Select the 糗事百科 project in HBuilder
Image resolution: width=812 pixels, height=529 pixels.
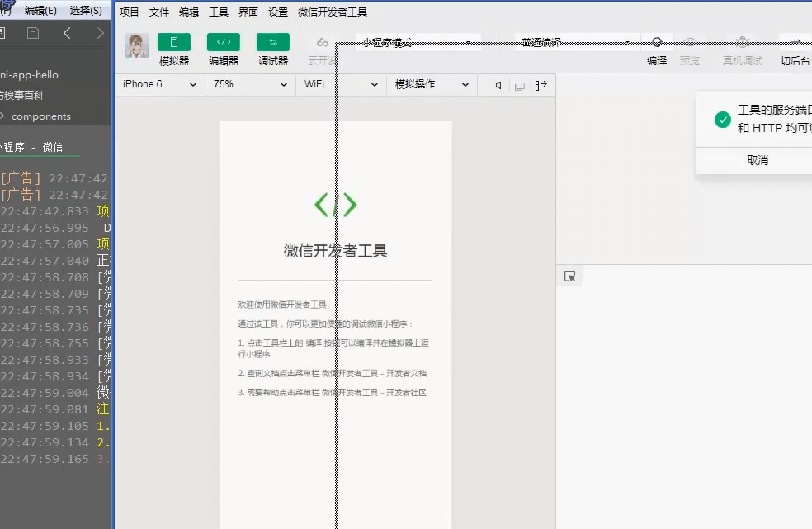tap(21, 96)
